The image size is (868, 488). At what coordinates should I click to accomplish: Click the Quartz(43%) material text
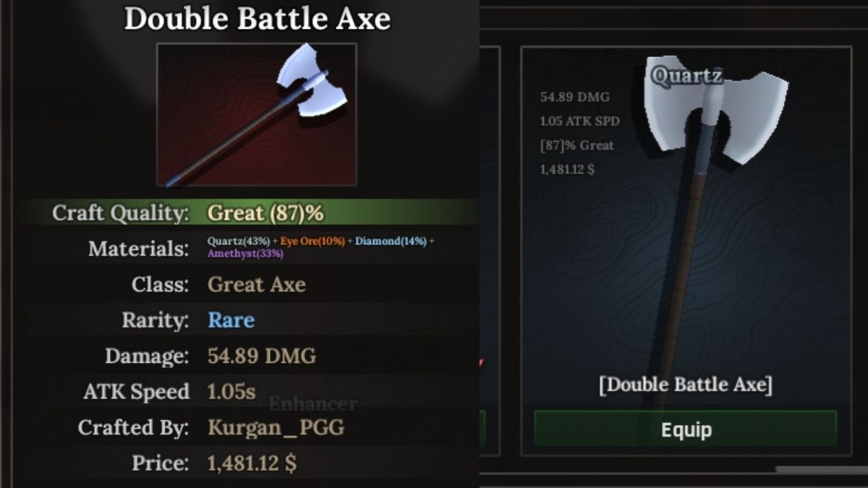[239, 241]
